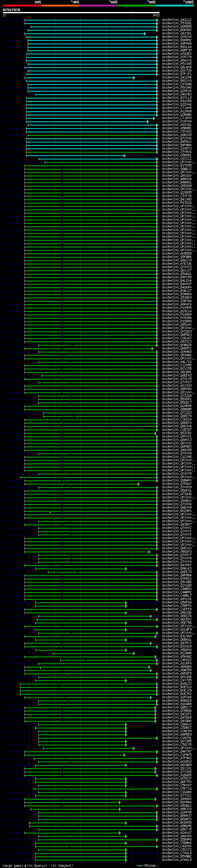Click the green ~80% identity legend swatch
This screenshot has height=868, width=197.
click(137, 6)
